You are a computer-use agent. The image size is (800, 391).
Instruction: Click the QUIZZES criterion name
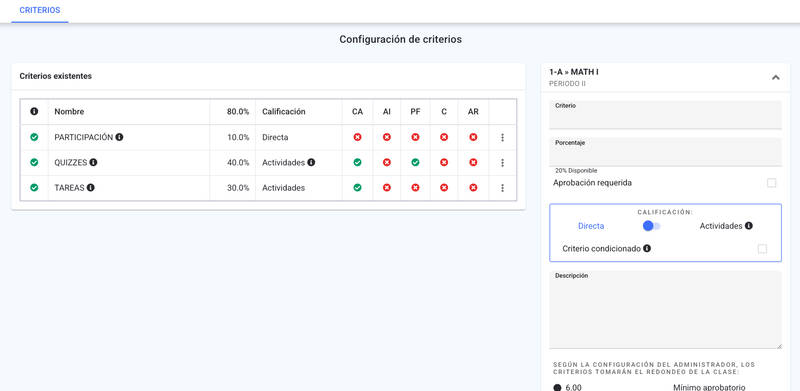pyautogui.click(x=71, y=162)
